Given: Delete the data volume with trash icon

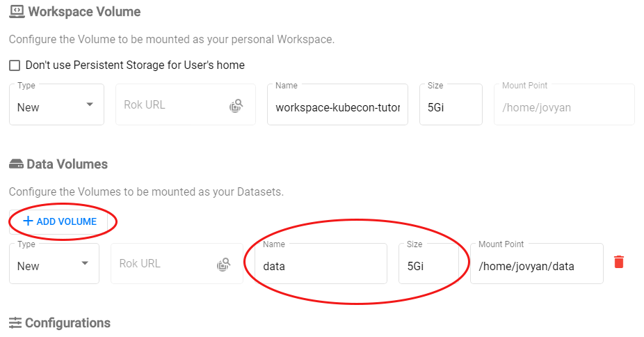Looking at the screenshot, I should pos(619,262).
